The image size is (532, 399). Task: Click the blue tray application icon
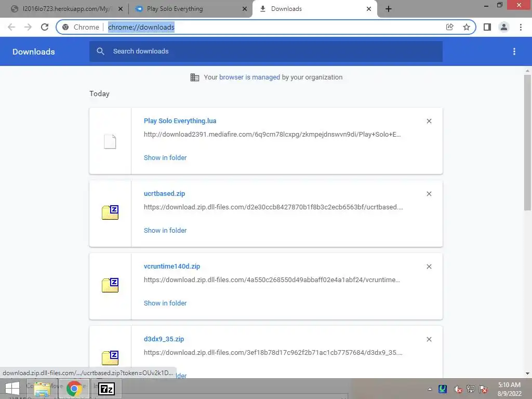point(443,389)
